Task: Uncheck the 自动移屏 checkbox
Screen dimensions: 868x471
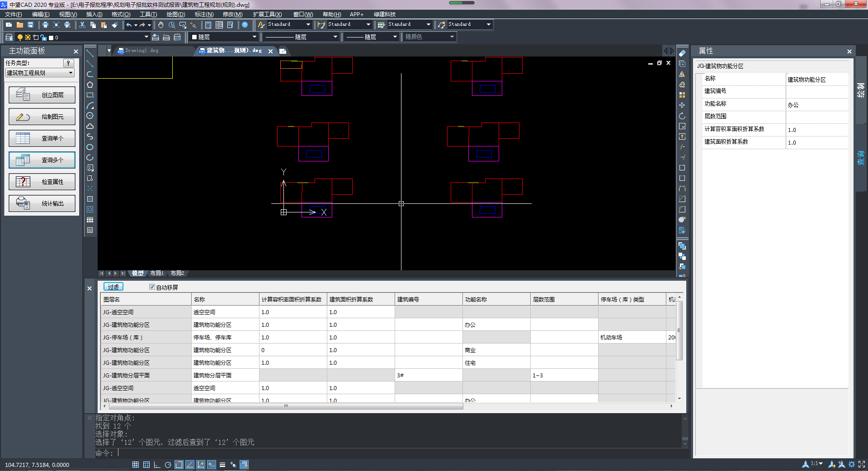Action: pos(152,287)
